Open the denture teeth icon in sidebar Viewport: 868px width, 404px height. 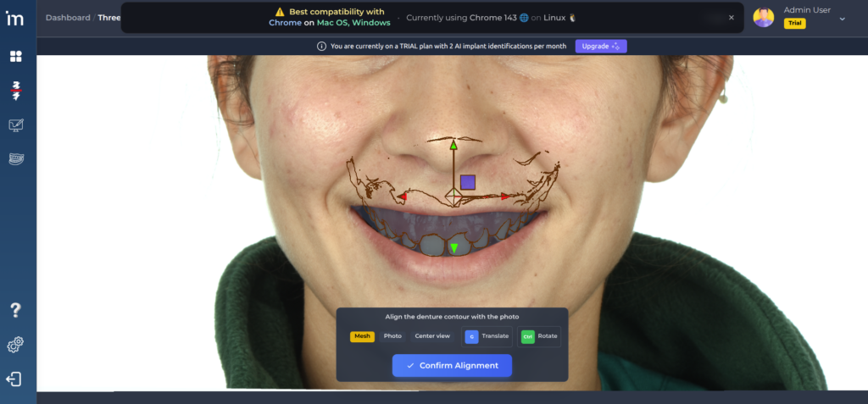click(x=16, y=158)
